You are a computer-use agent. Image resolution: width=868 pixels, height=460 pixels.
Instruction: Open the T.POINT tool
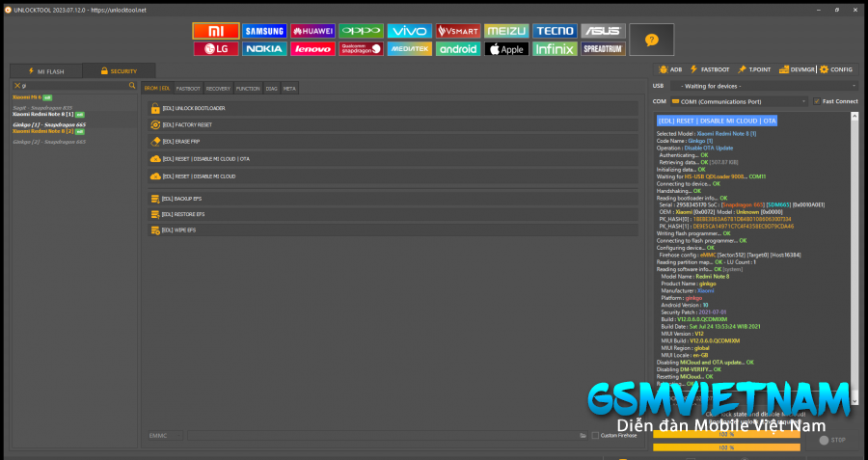tap(754, 69)
